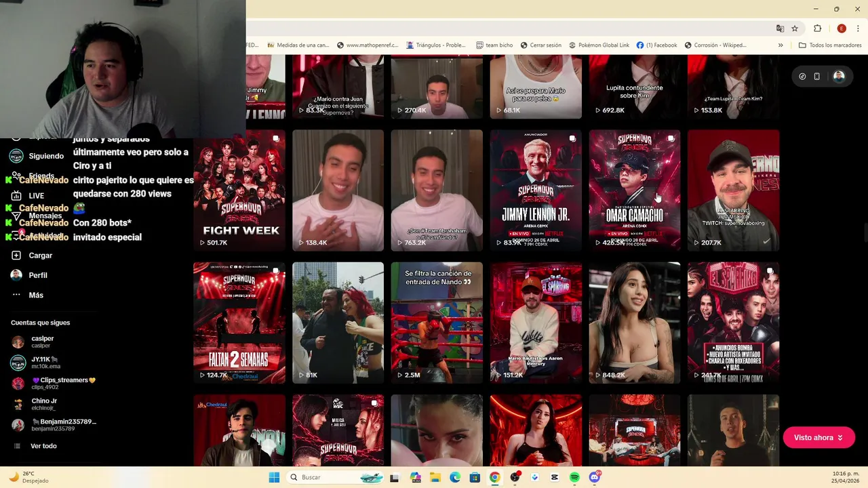Open the Jimmy Lennon Jr. announcement video
The height and width of the screenshot is (488, 868).
coord(536,190)
